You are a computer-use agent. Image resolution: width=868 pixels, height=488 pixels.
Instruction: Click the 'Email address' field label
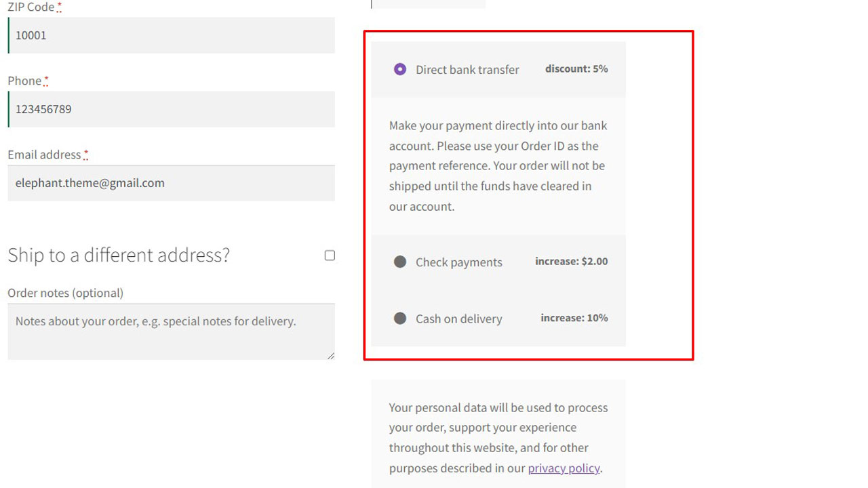(x=44, y=155)
